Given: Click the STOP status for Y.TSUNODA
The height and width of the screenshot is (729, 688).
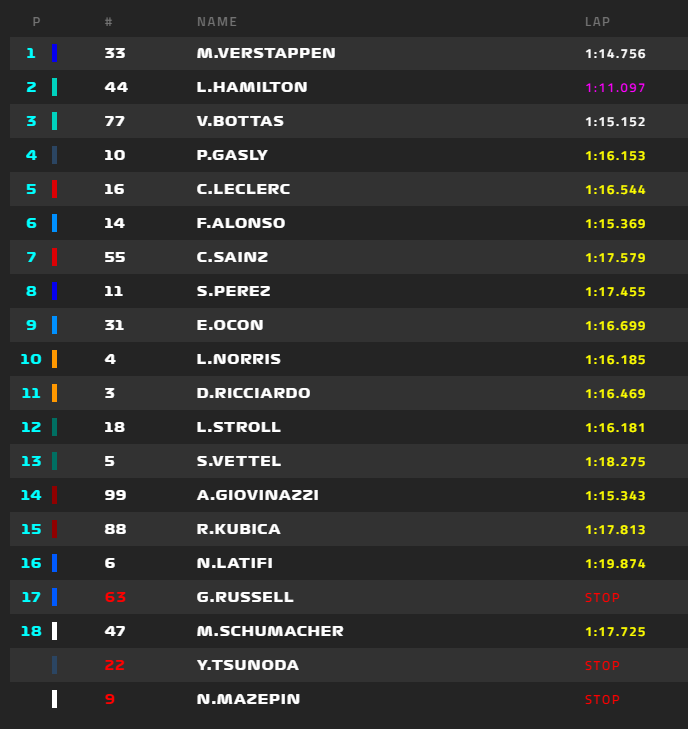Looking at the screenshot, I should (602, 665).
